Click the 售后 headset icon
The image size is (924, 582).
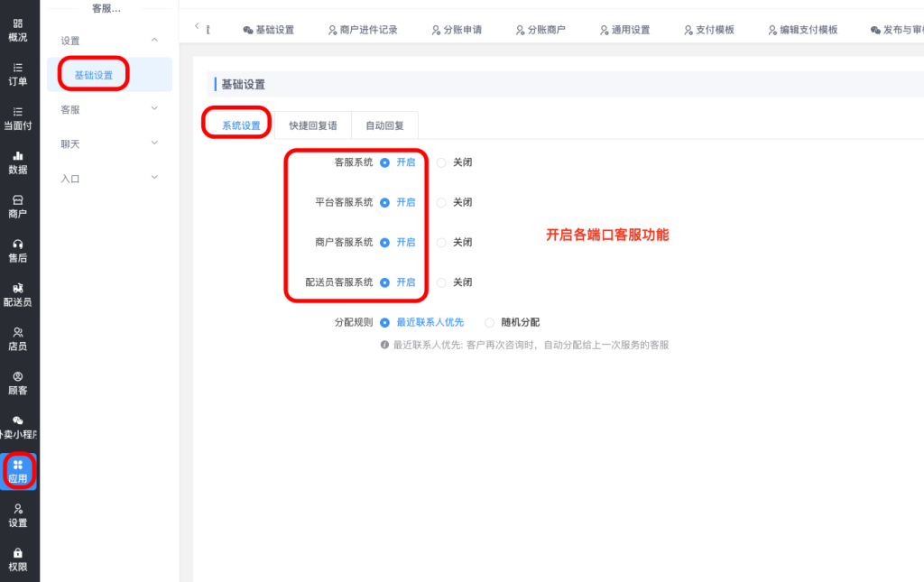click(x=18, y=245)
